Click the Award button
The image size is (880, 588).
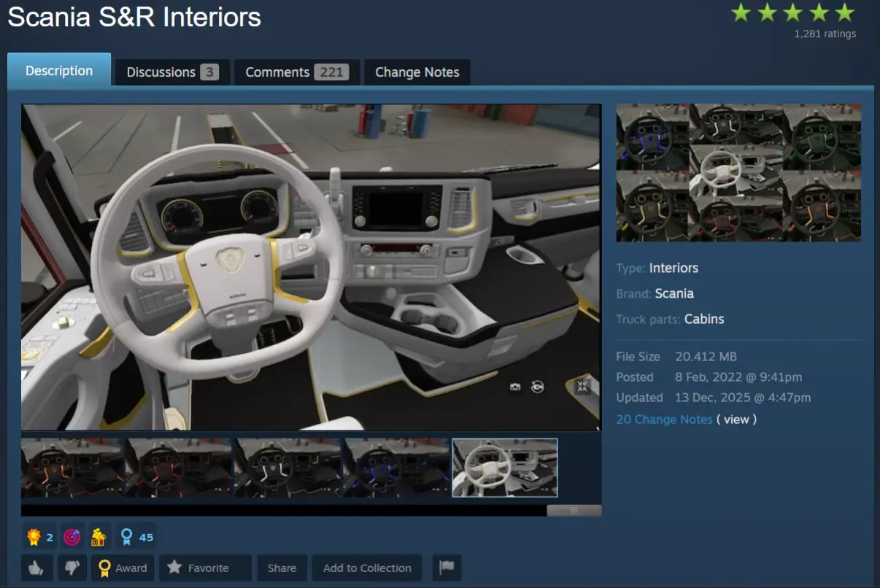122,568
